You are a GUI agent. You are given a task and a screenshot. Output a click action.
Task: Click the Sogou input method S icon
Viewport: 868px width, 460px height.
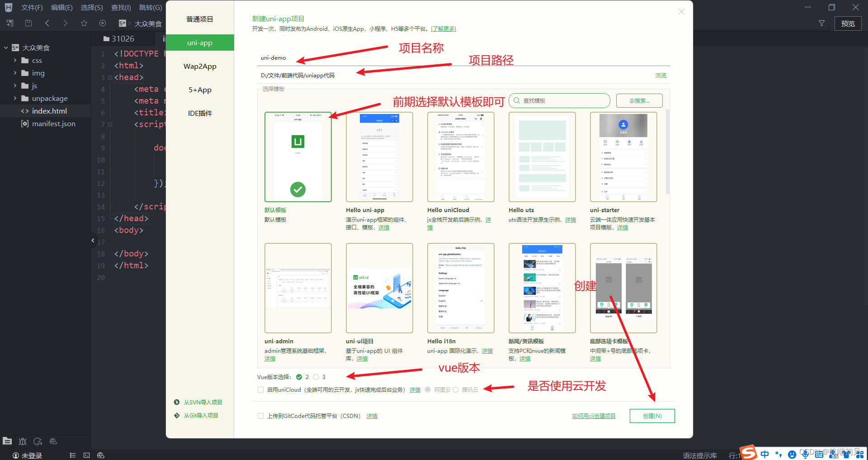pyautogui.click(x=749, y=453)
